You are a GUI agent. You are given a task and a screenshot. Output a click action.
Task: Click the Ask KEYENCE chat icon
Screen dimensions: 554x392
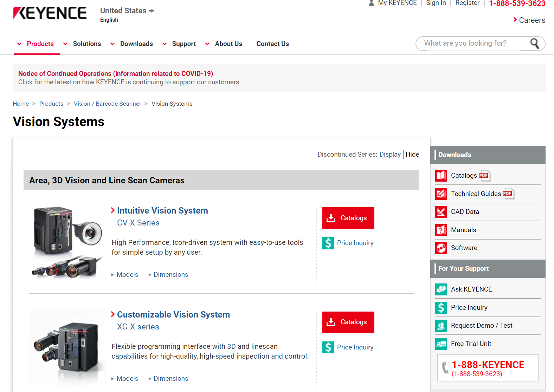click(441, 289)
